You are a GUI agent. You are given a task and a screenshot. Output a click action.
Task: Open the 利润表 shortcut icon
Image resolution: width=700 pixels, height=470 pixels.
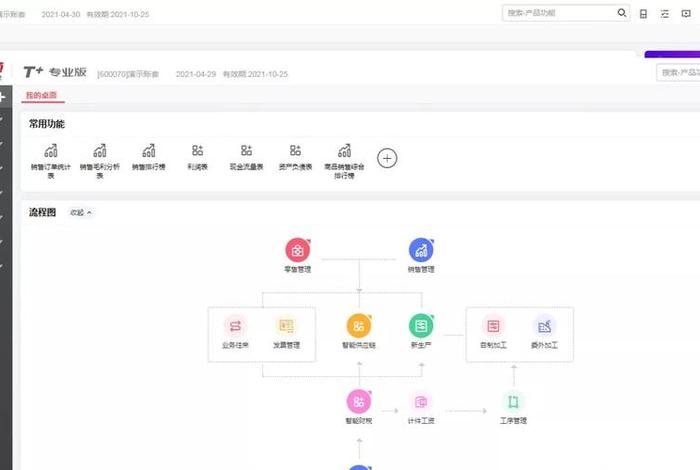click(x=197, y=150)
